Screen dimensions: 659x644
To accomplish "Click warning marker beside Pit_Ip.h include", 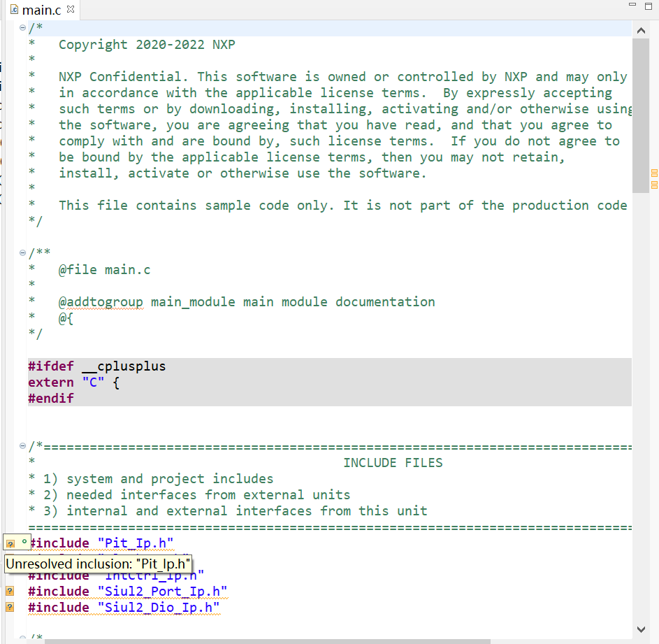I will tap(10, 543).
